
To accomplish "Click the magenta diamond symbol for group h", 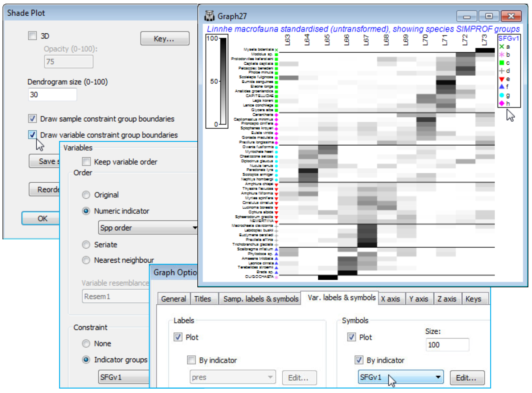I will coord(502,104).
